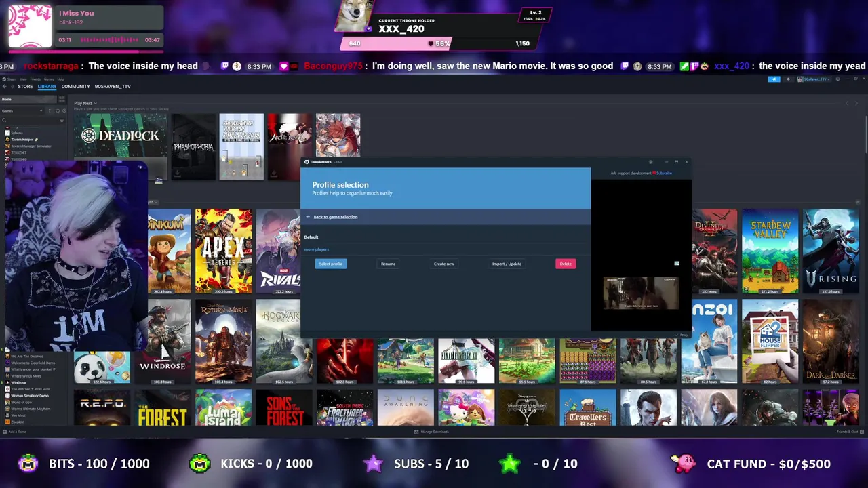The image size is (868, 488).
Task: Open the Dinkum game cover
Action: (x=170, y=251)
